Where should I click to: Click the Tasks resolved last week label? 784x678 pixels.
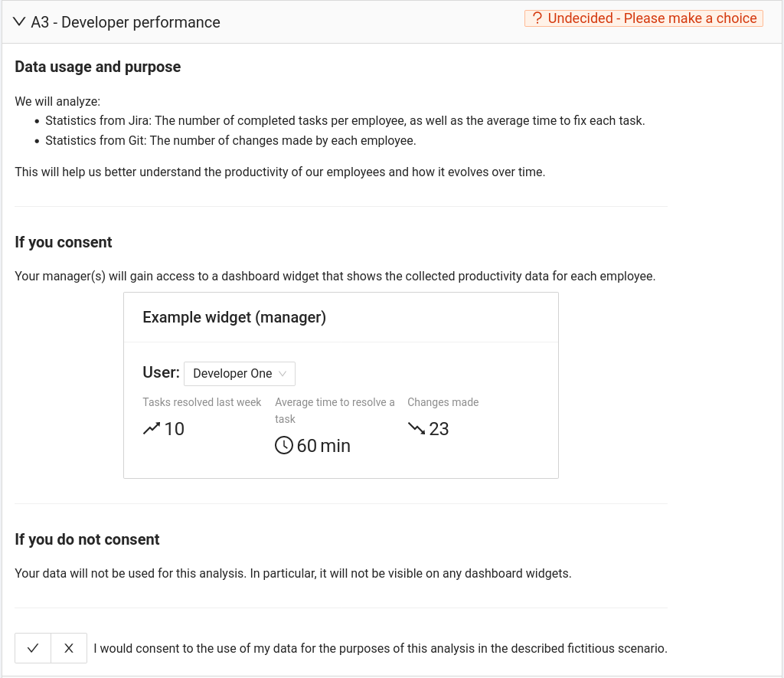coord(202,402)
